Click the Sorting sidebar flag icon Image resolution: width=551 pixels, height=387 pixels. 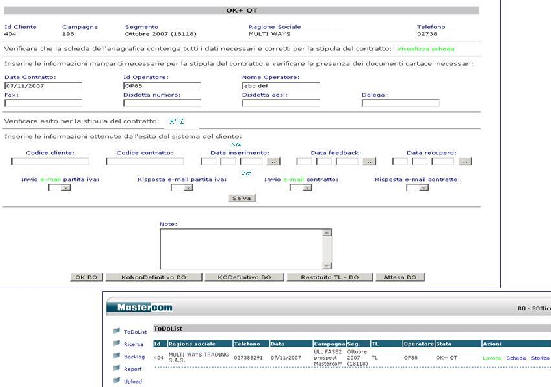point(116,356)
